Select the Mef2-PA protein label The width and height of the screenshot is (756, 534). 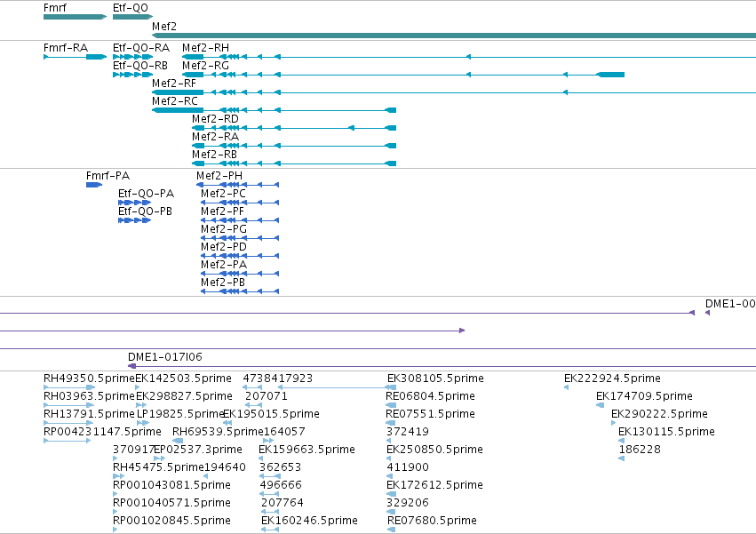coord(224,266)
